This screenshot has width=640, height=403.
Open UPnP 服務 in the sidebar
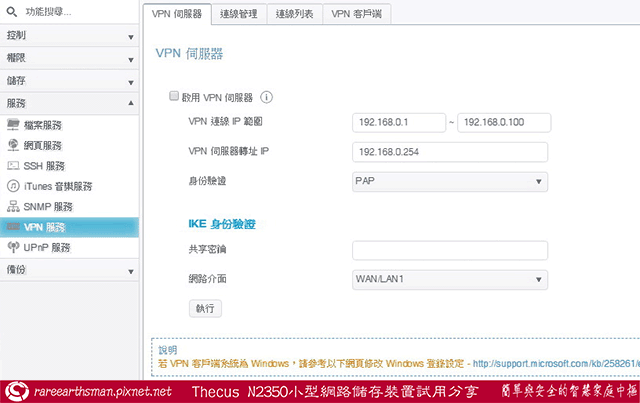pyautogui.click(x=69, y=247)
